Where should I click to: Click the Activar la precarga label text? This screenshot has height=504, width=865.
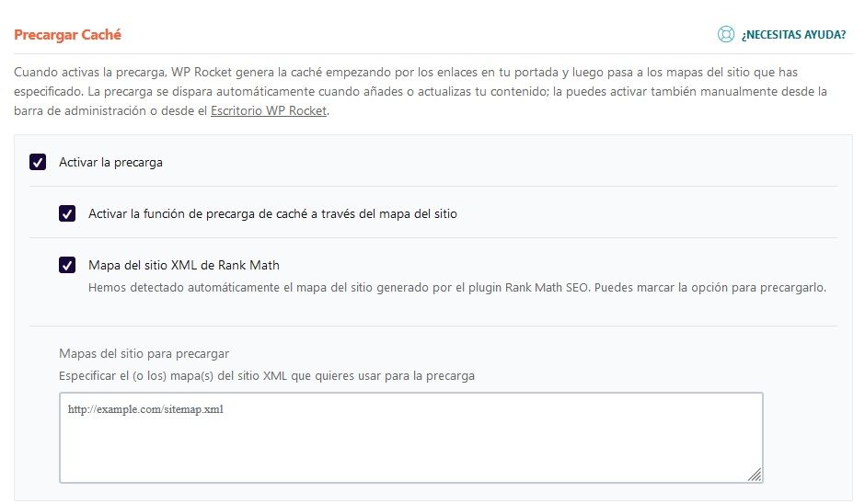(x=110, y=162)
